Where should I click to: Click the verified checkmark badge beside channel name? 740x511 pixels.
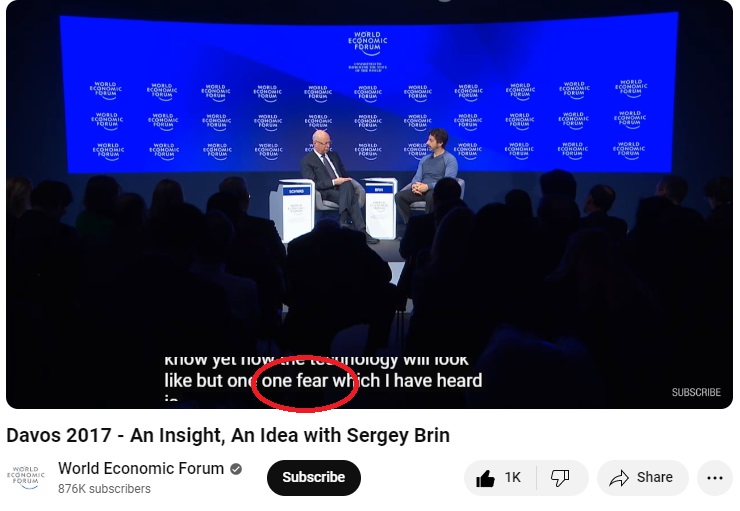[236, 469]
